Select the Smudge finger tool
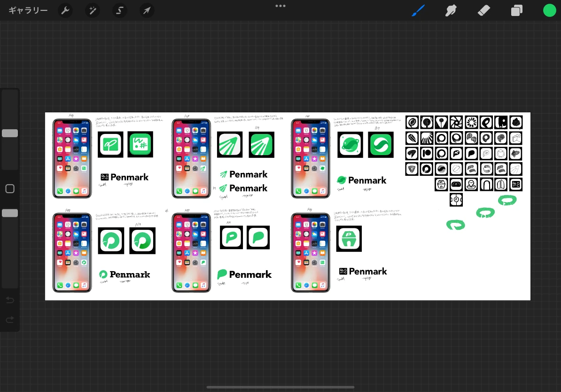561x392 pixels. tap(451, 10)
